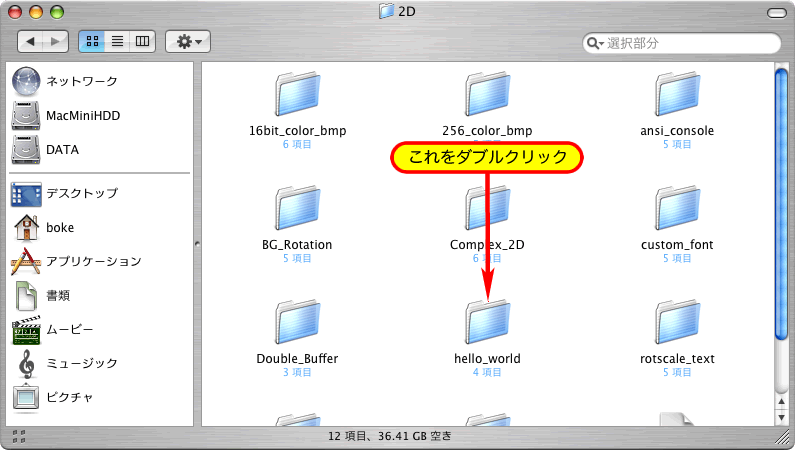Viewport: 795px width, 450px height.
Task: Select the hello_world folder icon
Action: tap(487, 322)
